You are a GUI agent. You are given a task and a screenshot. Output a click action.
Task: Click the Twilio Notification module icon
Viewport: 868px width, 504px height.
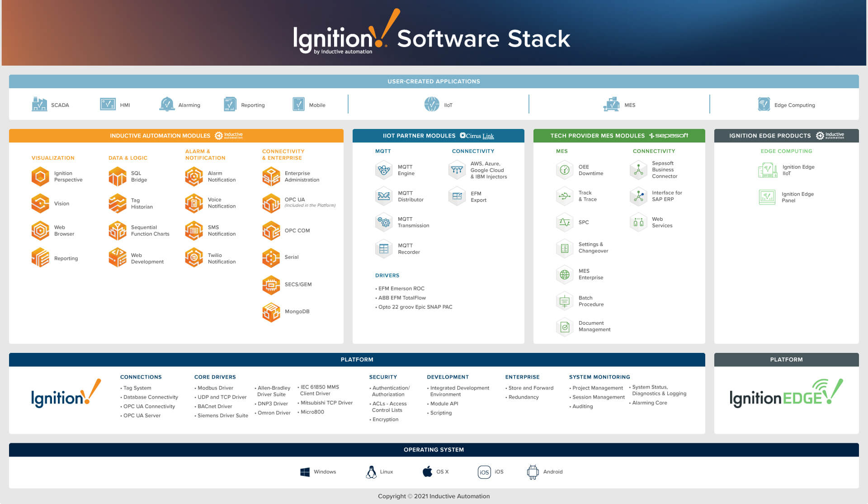pyautogui.click(x=194, y=257)
